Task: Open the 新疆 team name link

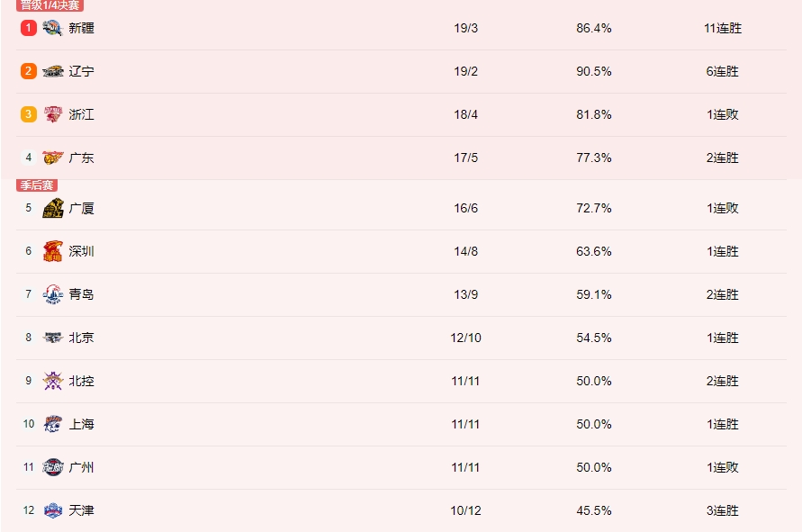Action: pos(81,28)
